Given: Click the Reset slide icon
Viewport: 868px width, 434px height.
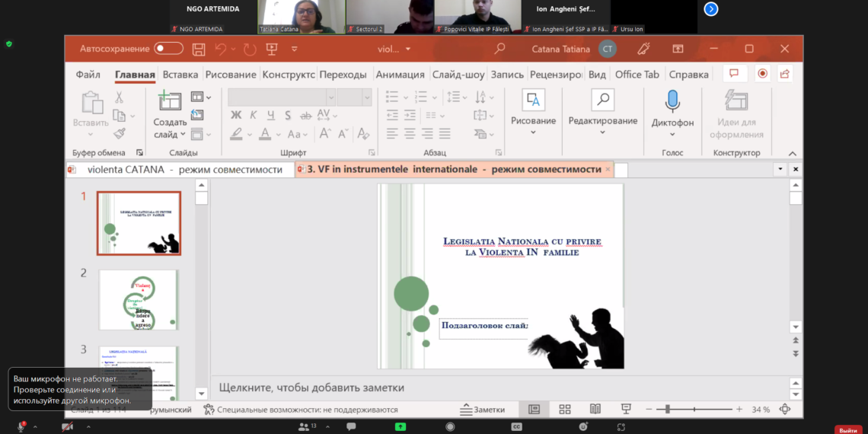Looking at the screenshot, I should [197, 115].
